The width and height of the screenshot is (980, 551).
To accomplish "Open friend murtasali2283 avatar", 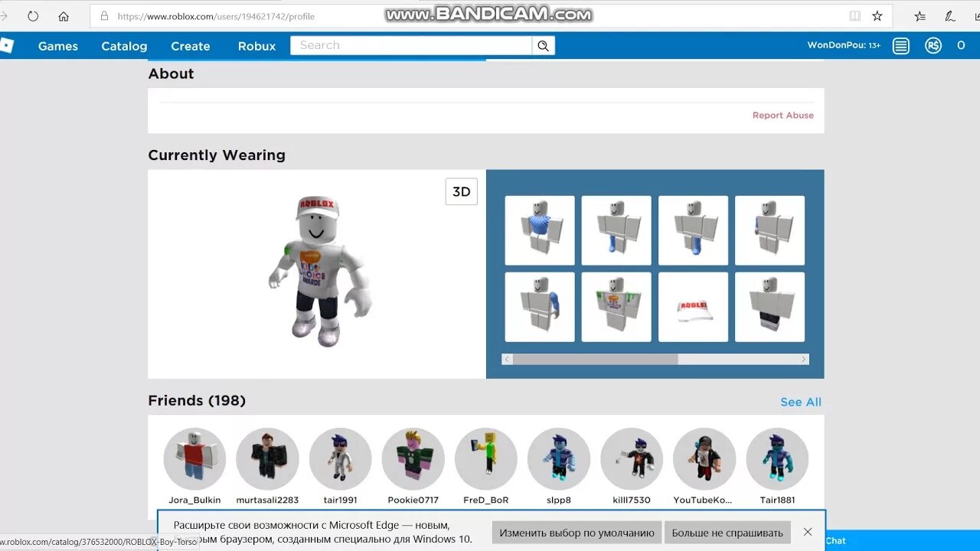I will 267,459.
